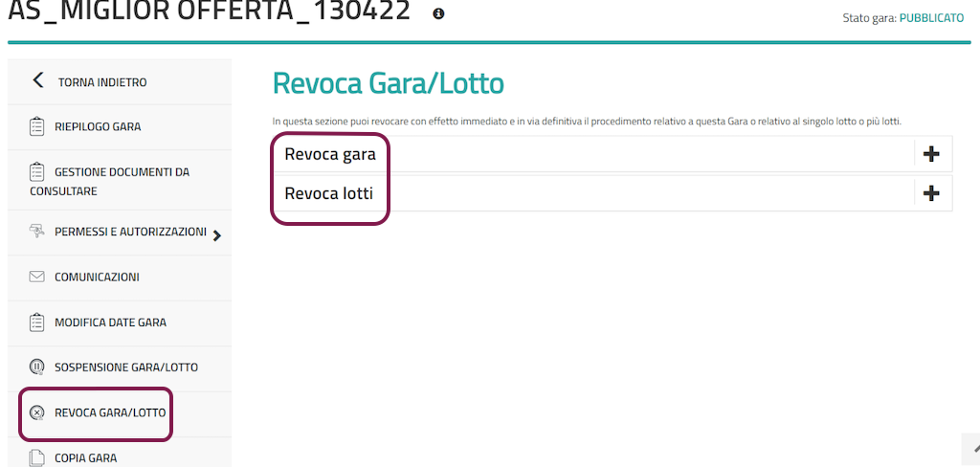Viewport: 980px width, 467px height.
Task: Expand Revoca lotti with its plus button
Action: tap(930, 193)
